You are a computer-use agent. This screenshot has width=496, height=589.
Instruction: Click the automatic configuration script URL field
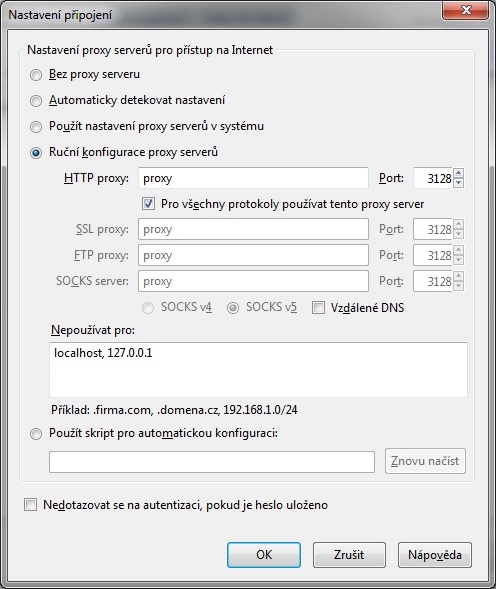[212, 462]
